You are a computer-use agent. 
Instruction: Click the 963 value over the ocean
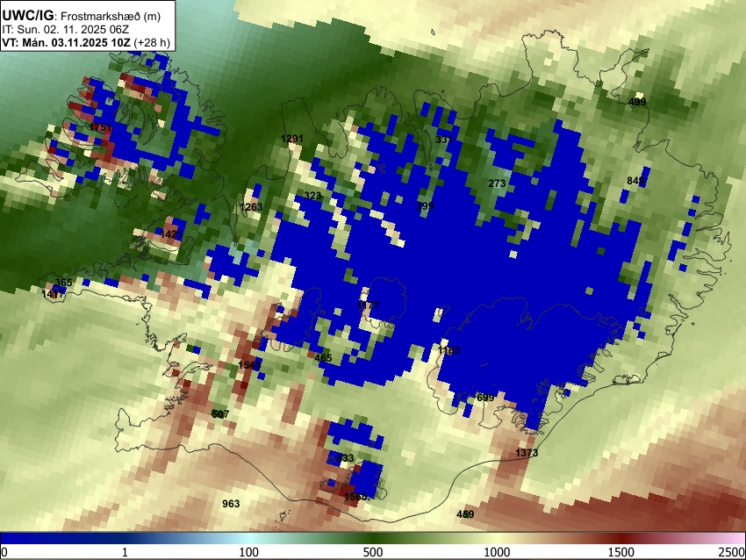[231, 503]
